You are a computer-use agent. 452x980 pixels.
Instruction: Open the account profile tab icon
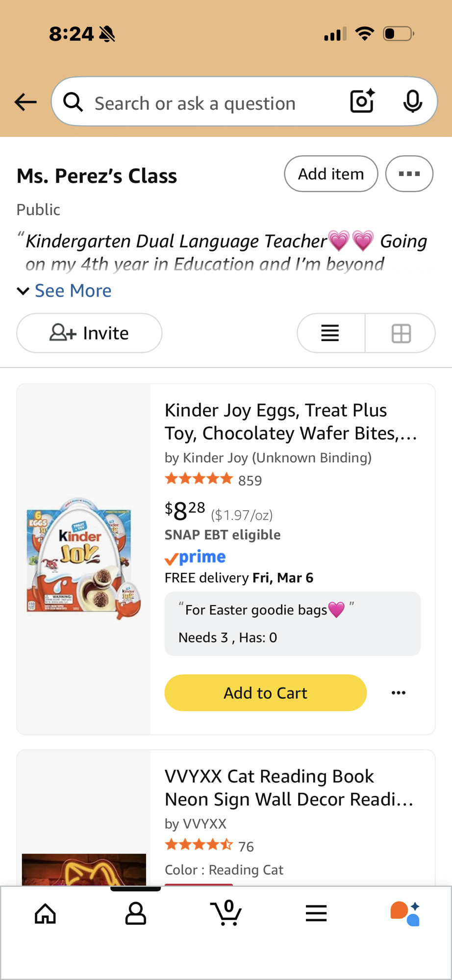[x=135, y=913]
